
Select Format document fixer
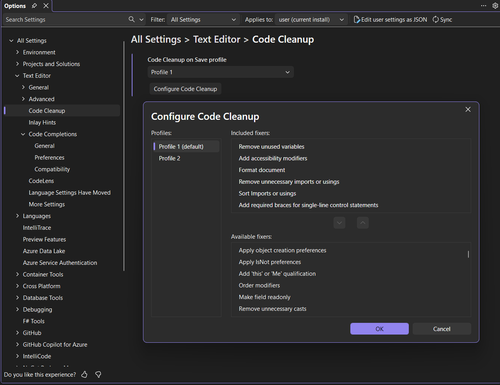coord(351,170)
